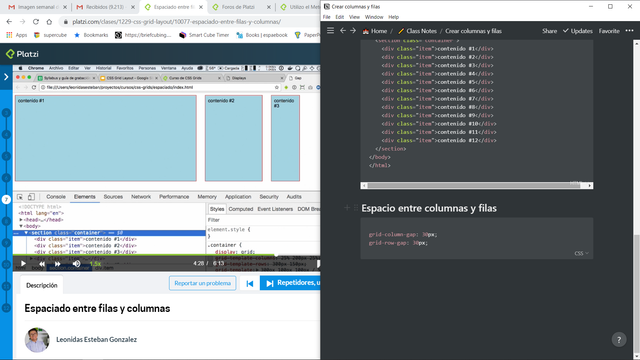
Task: Mute the video volume speaker icon
Action: (x=76, y=264)
